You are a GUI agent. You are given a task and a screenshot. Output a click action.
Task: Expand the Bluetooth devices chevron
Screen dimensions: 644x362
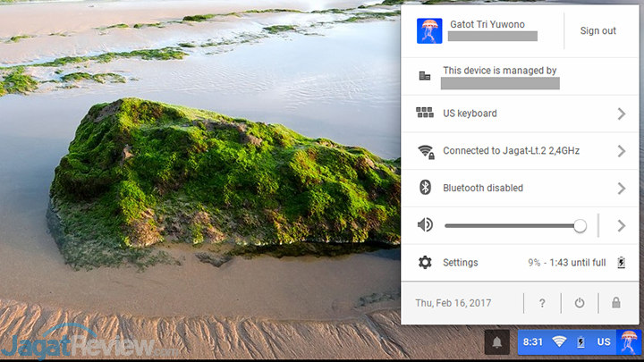[x=621, y=188]
